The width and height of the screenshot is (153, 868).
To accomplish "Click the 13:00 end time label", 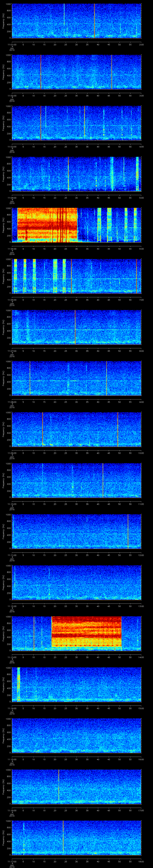I will 141,606.
